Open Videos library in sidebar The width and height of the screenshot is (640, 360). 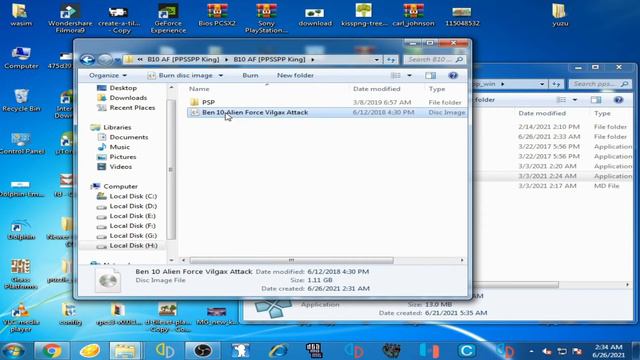click(120, 167)
